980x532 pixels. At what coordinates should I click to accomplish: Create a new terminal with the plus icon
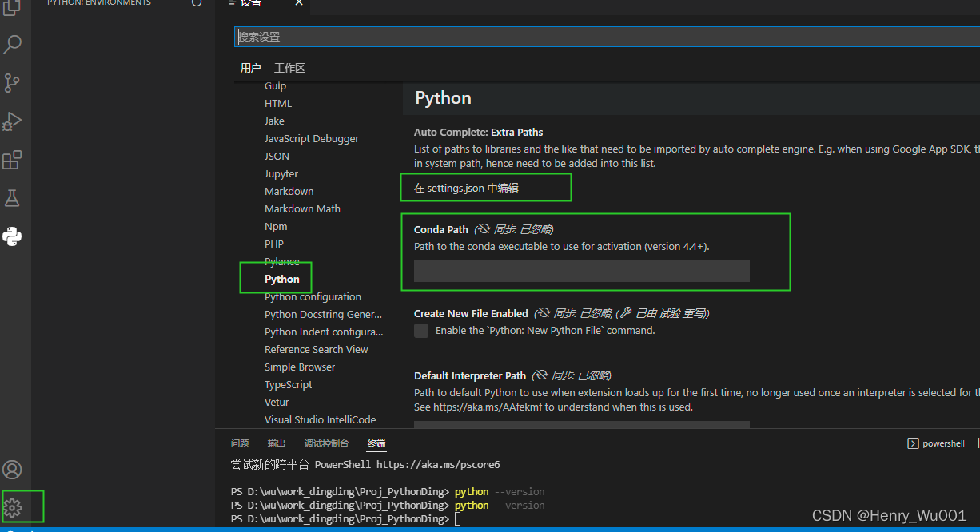976,443
